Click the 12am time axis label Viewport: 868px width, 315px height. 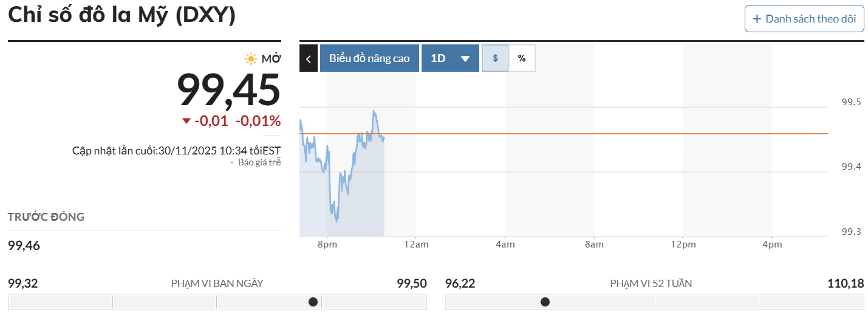point(415,244)
